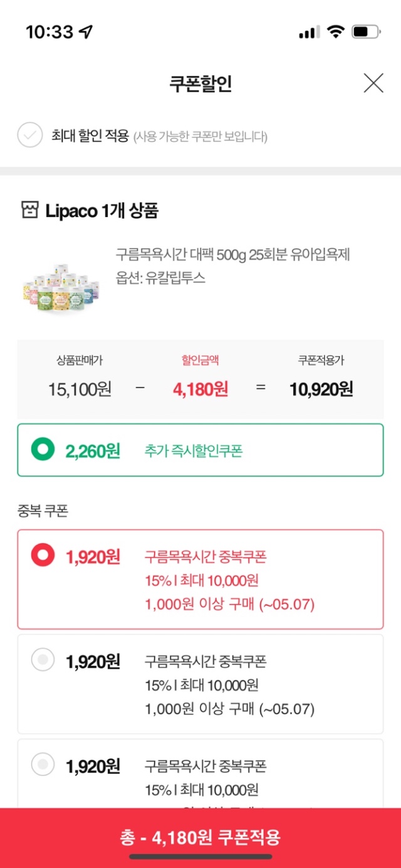Screen dimensions: 401x868
Task: Apply the total 4,180원 coupon discount
Action: tap(200, 837)
